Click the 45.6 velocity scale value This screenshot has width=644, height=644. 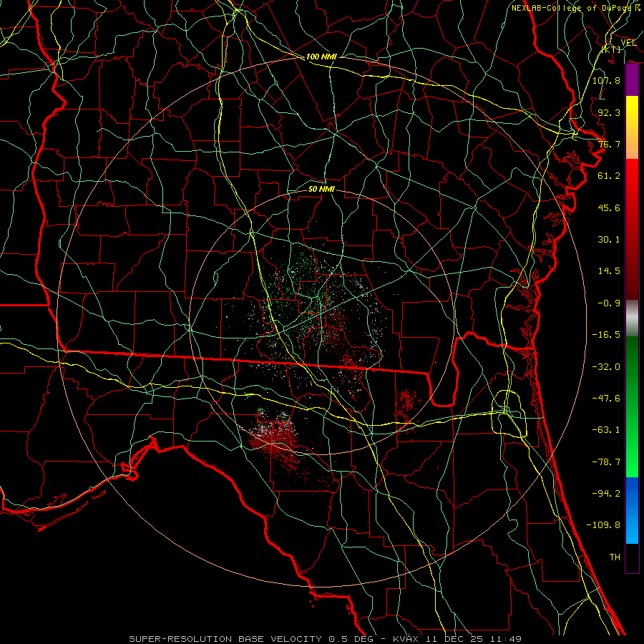[609, 208]
